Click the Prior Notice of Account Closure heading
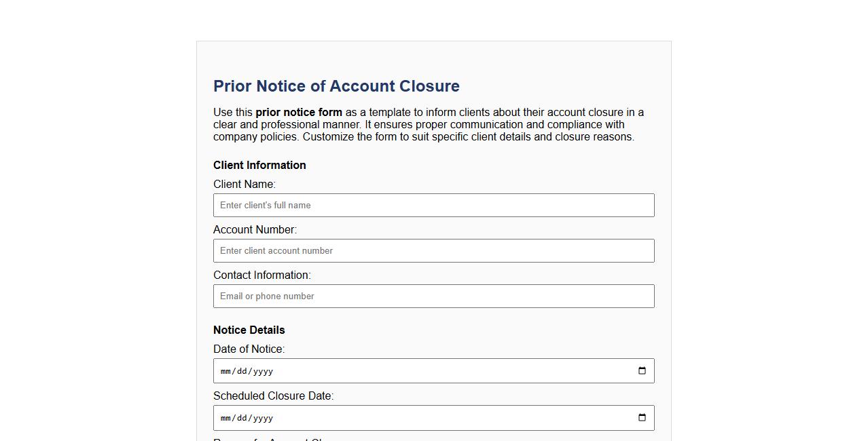The width and height of the screenshot is (868, 441). click(336, 86)
